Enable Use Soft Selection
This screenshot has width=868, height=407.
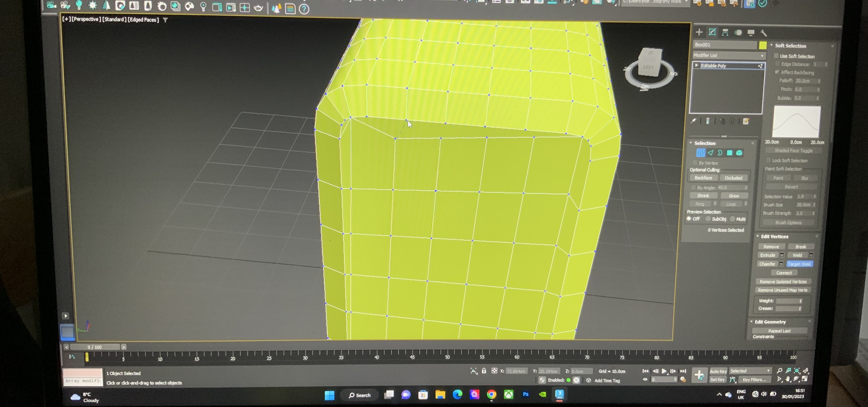pyautogui.click(x=776, y=56)
